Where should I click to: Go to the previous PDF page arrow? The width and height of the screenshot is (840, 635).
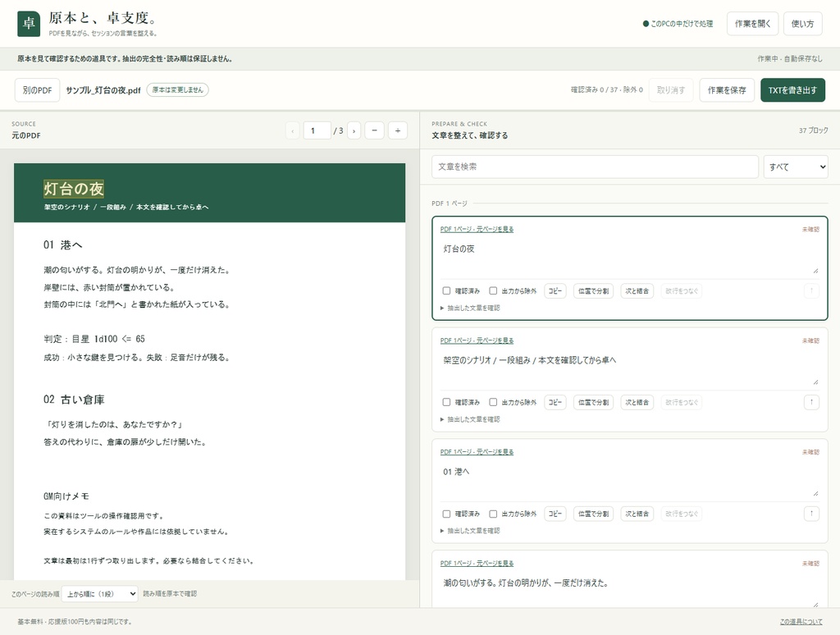pos(293,130)
